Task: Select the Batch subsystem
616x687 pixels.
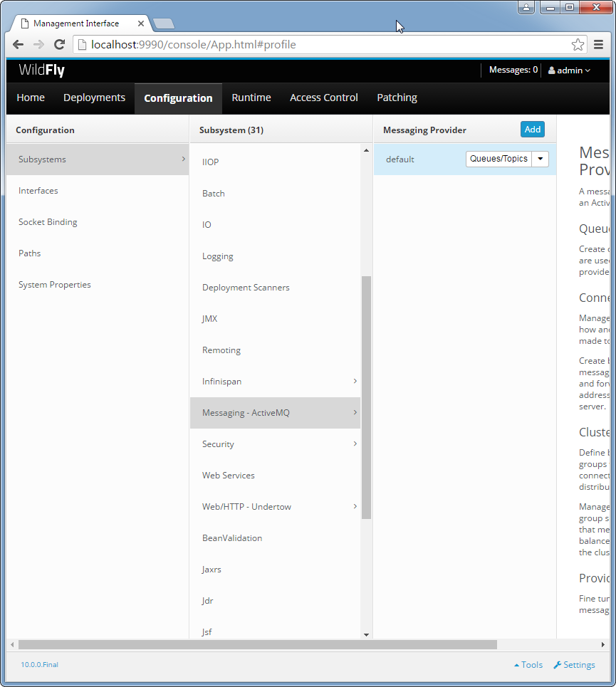Action: [275, 194]
